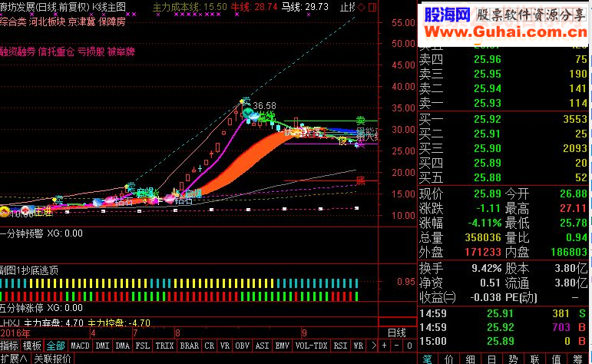Switch to the DMA indicator
Image resolution: width=592 pixels, height=364 pixels.
pos(122,346)
